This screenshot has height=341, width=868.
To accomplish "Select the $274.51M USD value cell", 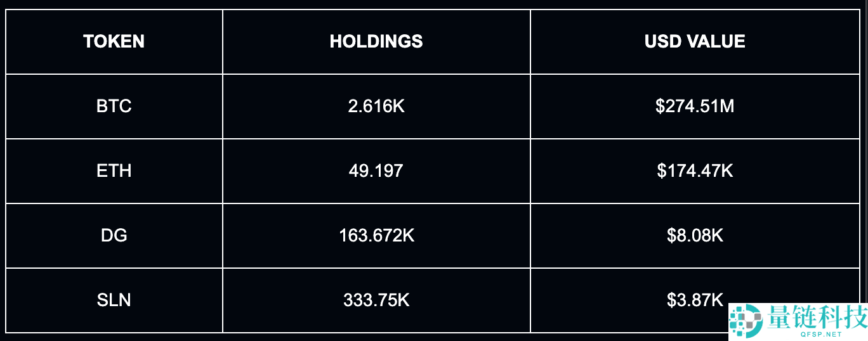I will (695, 106).
